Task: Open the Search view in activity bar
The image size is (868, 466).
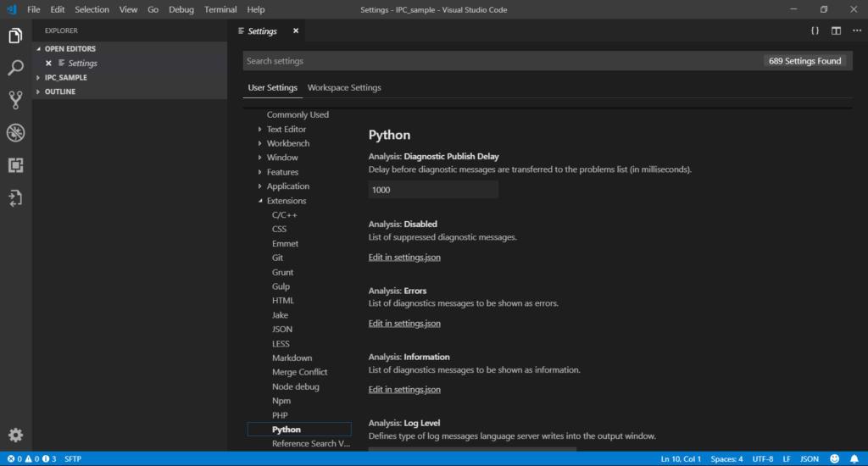Action: [x=15, y=68]
